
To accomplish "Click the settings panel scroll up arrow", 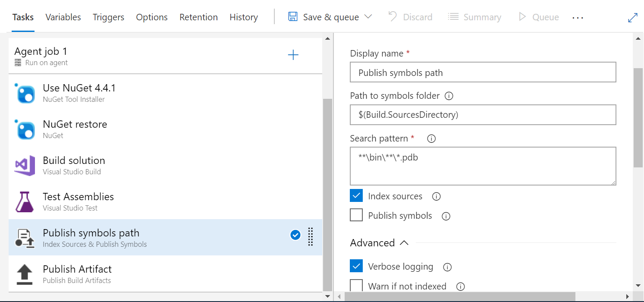I will click(x=638, y=38).
